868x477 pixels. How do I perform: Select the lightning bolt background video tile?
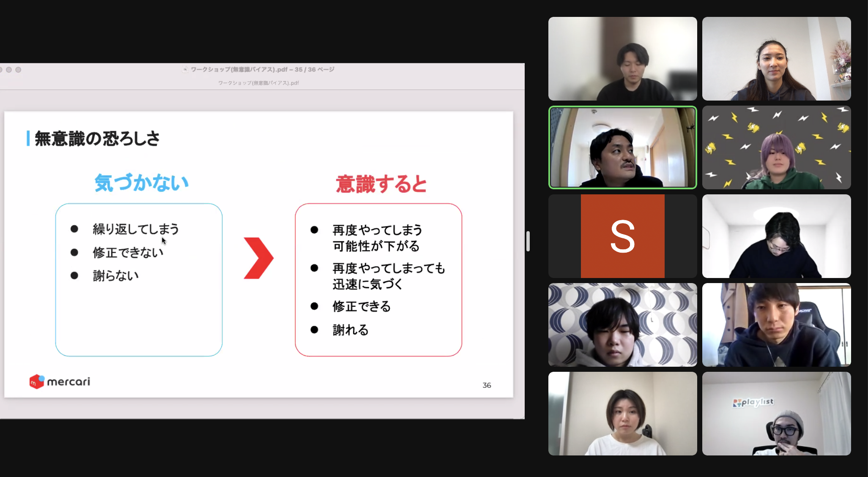(x=776, y=147)
